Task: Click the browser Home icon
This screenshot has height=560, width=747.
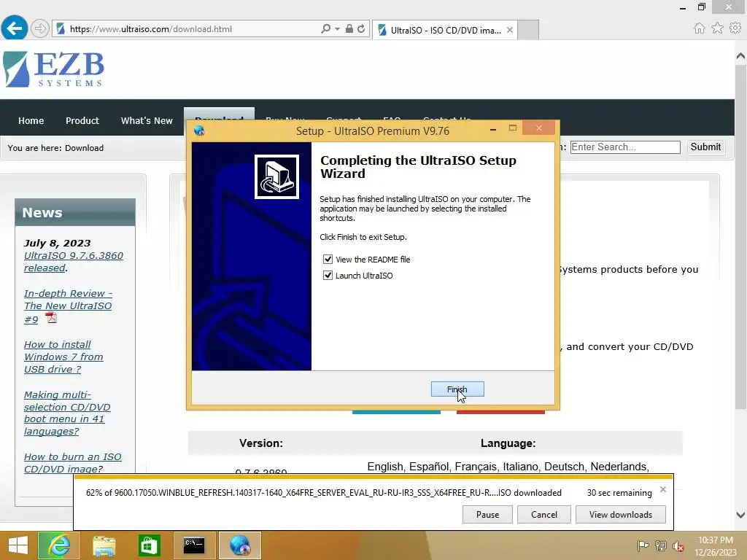Action: pyautogui.click(x=699, y=28)
